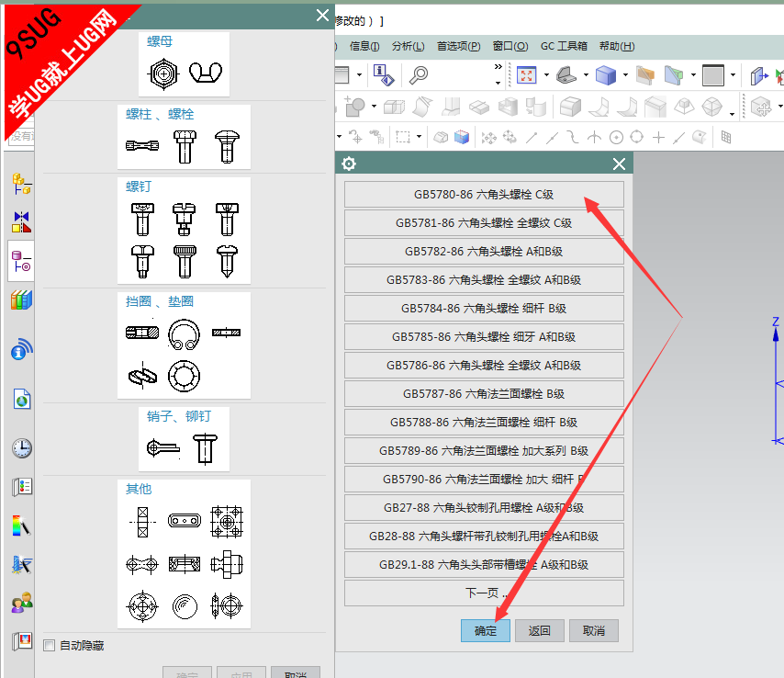This screenshot has height=678, width=784.
Task: Confirm with the 确定 button in bolt dialog
Action: (486, 631)
